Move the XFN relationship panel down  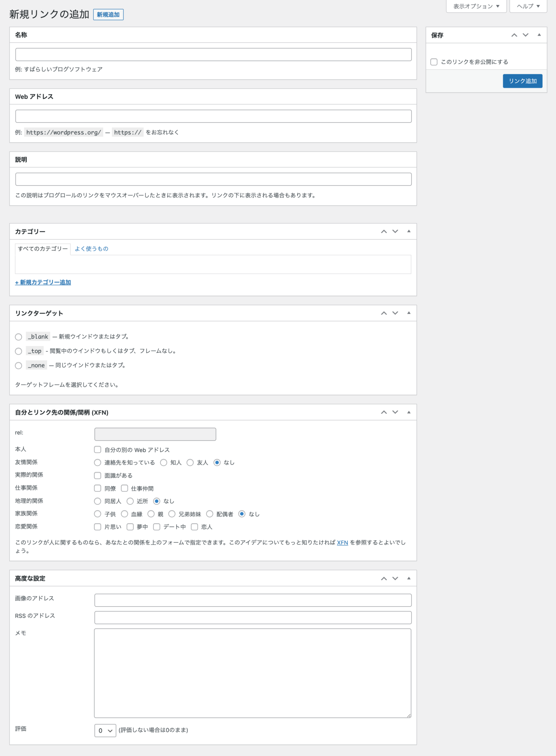point(395,412)
